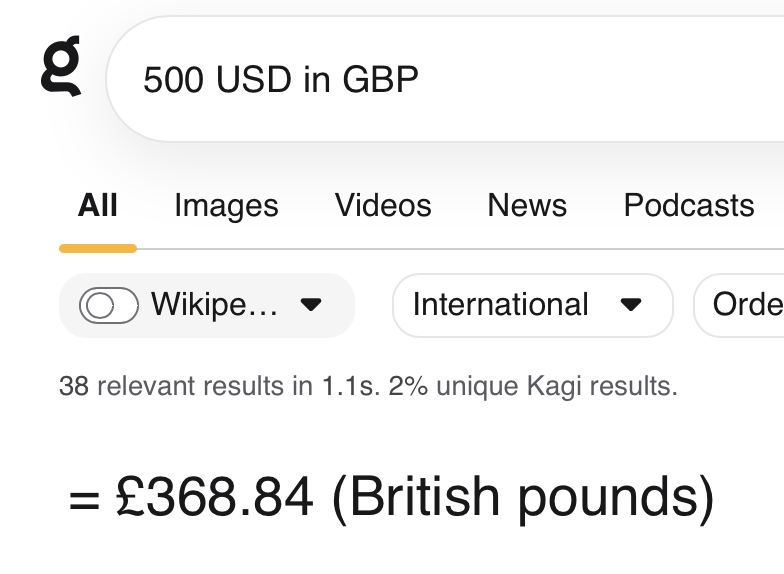Screen dimensions: 784x574
Task: Click the caret arrow beside International
Action: pos(631,305)
